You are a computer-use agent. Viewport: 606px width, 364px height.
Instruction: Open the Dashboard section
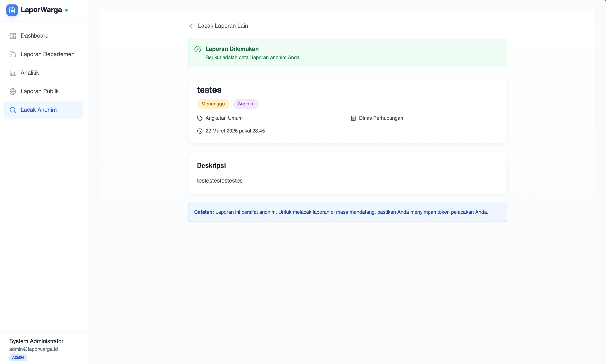coord(35,36)
